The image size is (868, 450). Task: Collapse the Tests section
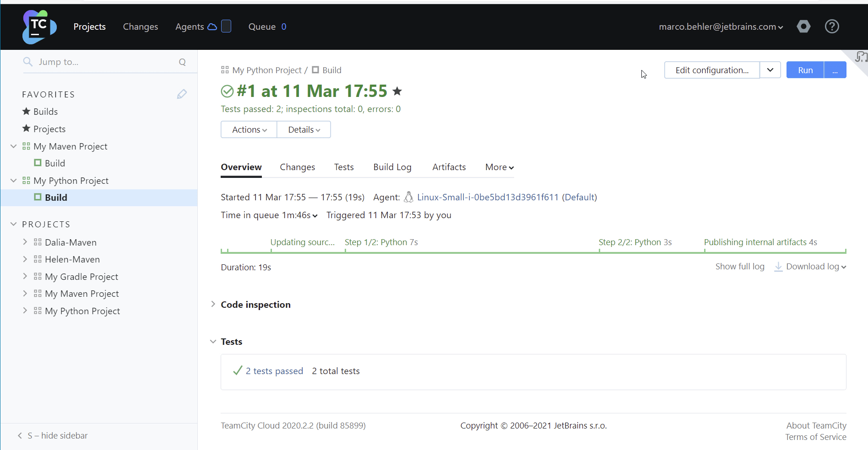[x=213, y=342]
